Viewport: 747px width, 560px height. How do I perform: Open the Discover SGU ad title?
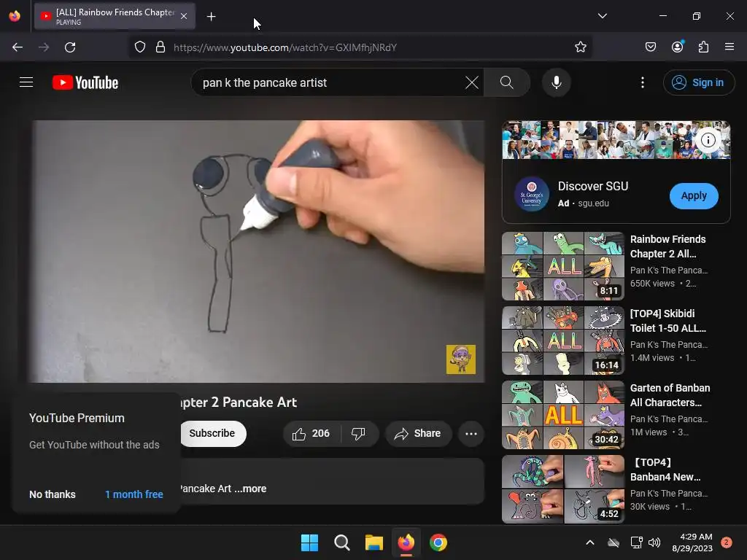pyautogui.click(x=593, y=186)
